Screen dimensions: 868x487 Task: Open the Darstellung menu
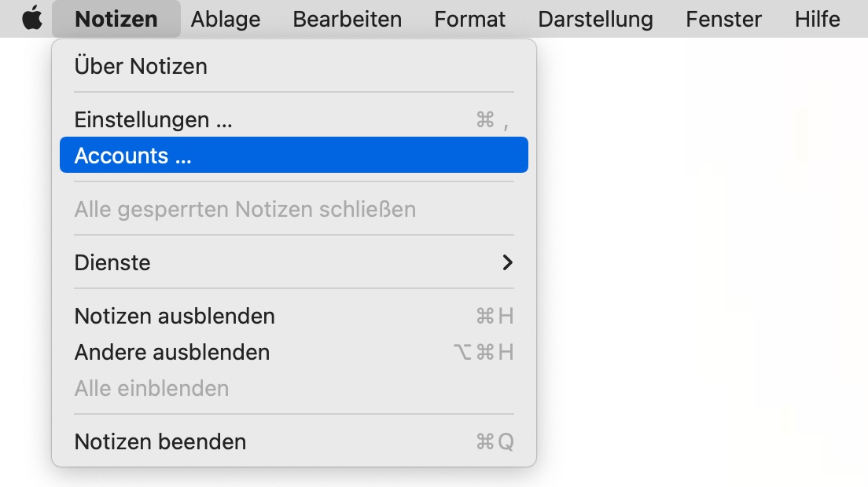pyautogui.click(x=595, y=19)
